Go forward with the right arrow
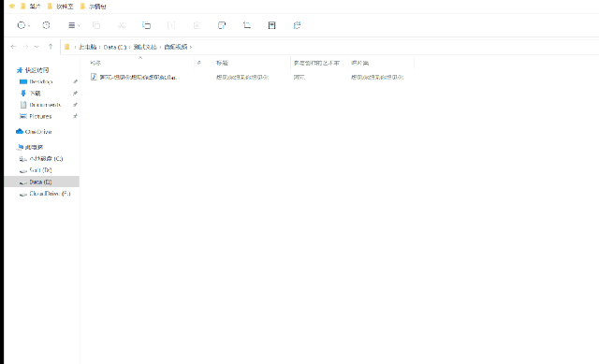Image resolution: width=599 pixels, height=364 pixels. click(25, 47)
